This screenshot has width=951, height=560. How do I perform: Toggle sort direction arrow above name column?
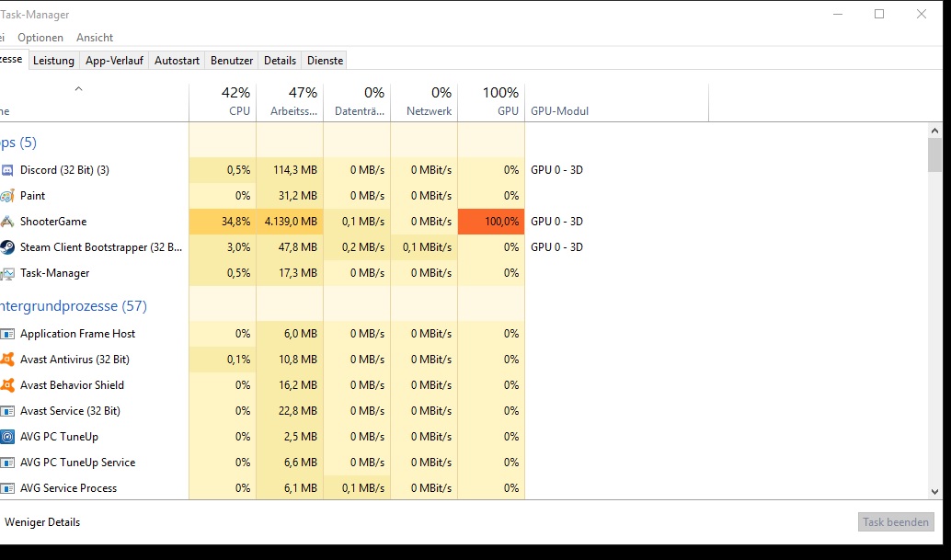tap(78, 89)
